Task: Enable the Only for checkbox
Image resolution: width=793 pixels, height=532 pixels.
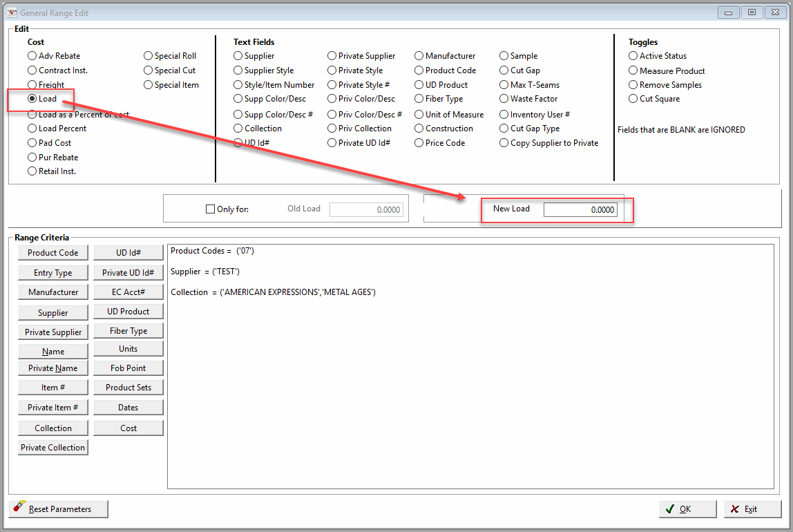Action: [211, 209]
